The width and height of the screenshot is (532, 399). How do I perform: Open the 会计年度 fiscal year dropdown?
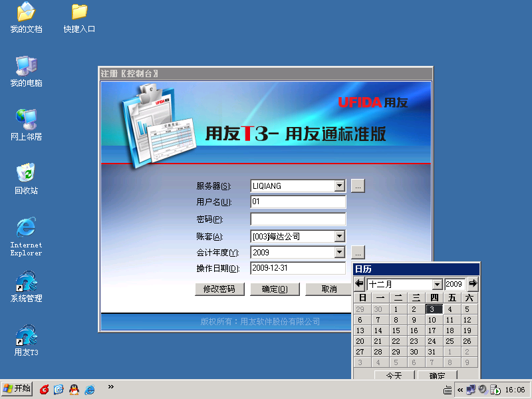[339, 252]
